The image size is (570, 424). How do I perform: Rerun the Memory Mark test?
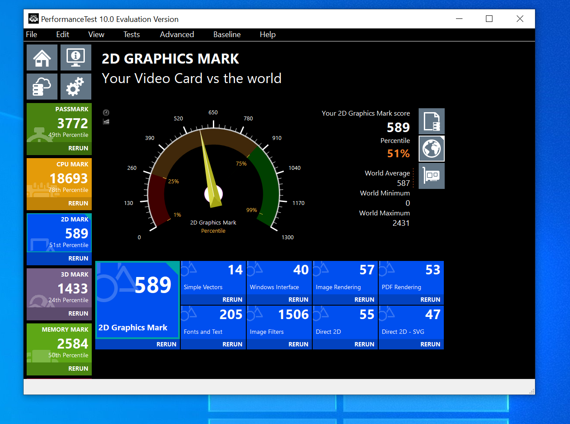point(78,369)
